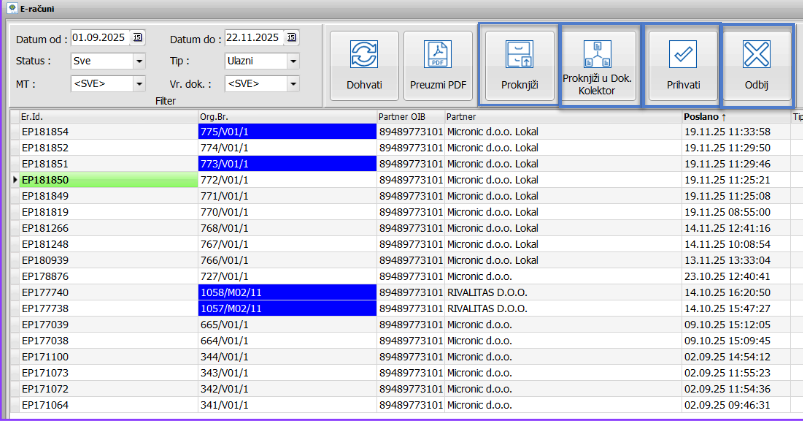Open the Datum od calendar picker

138,38
